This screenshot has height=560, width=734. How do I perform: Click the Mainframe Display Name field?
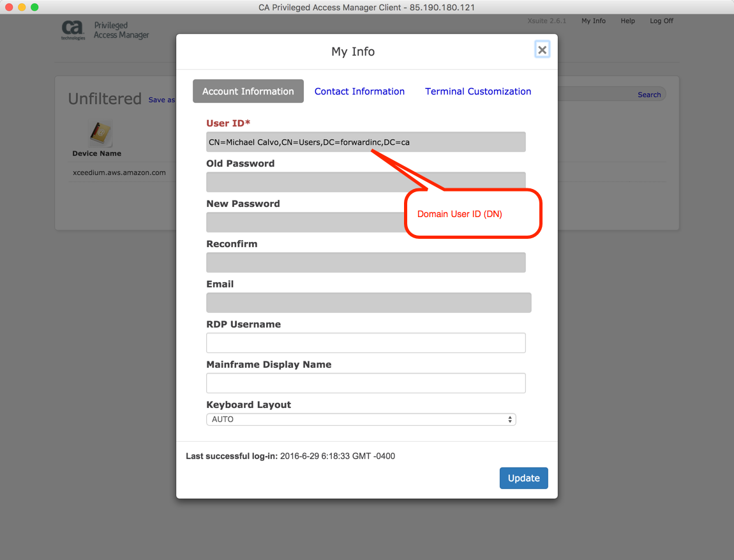click(x=366, y=384)
